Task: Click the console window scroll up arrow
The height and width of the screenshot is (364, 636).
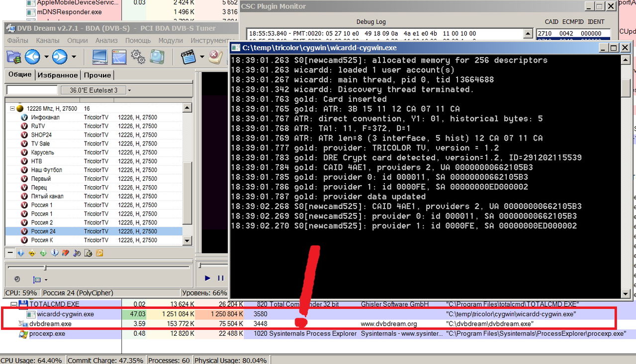Action: [626, 60]
